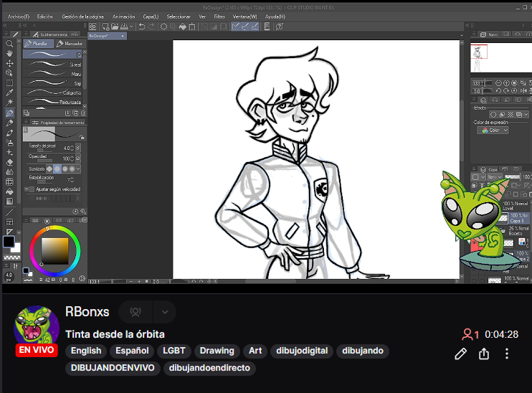Select the Zoom magnifier tool
The image size is (532, 393).
point(9,44)
